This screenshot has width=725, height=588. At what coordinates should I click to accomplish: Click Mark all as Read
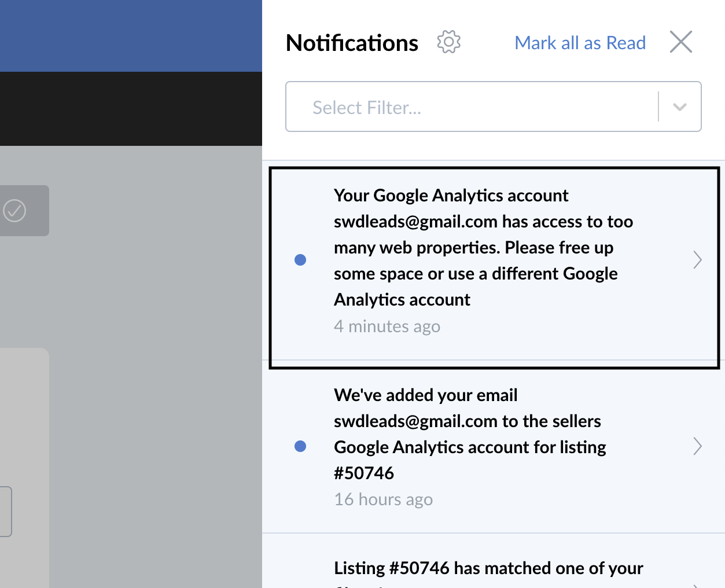(580, 43)
